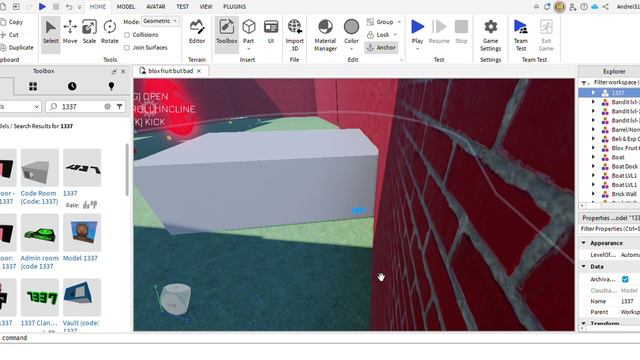Image resolution: width=640 pixels, height=360 pixels.
Task: Open the Part dropdown arrow
Action: click(x=249, y=49)
